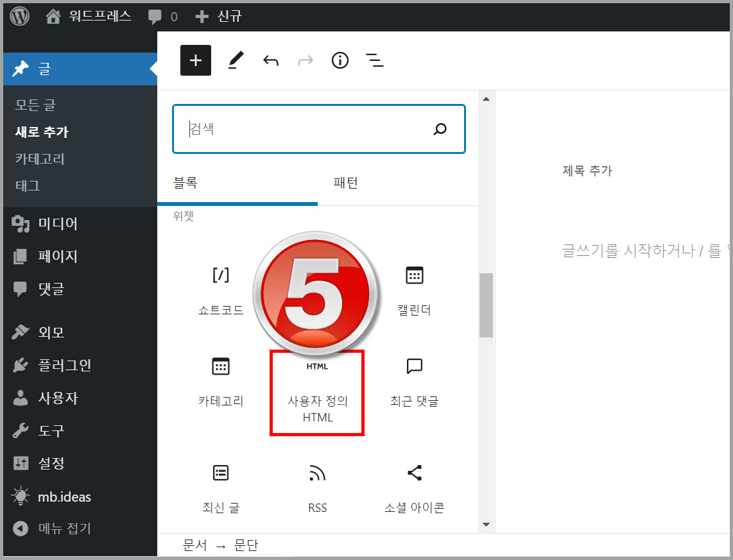Screen dimensions: 733x560
Task: Open 태그 submenu link
Action: [28, 185]
